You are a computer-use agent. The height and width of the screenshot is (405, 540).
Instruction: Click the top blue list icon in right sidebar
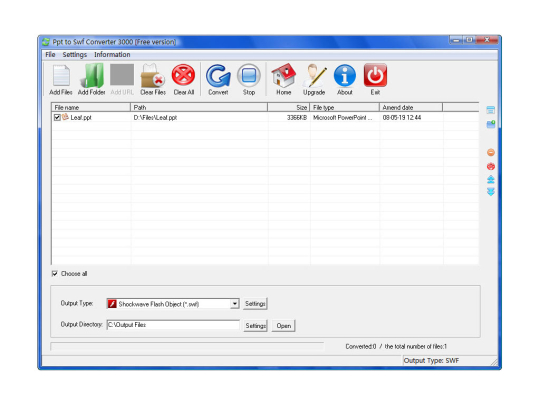[491, 110]
